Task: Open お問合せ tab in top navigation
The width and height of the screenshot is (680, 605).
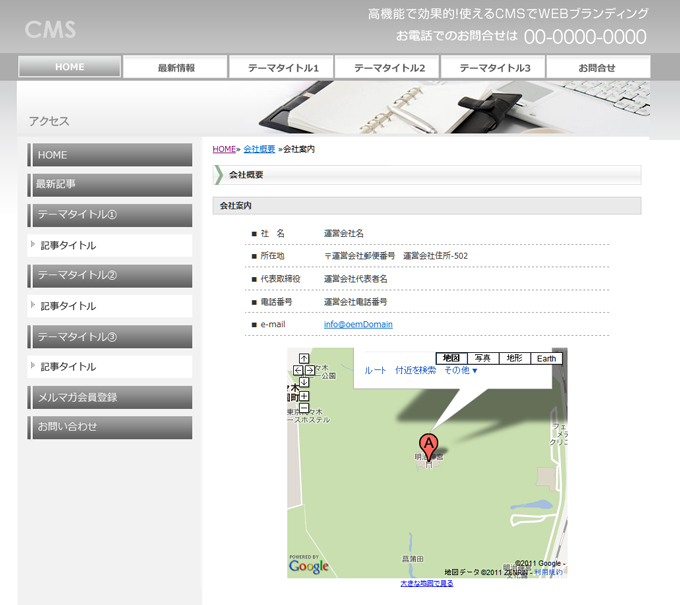Action: click(x=597, y=68)
